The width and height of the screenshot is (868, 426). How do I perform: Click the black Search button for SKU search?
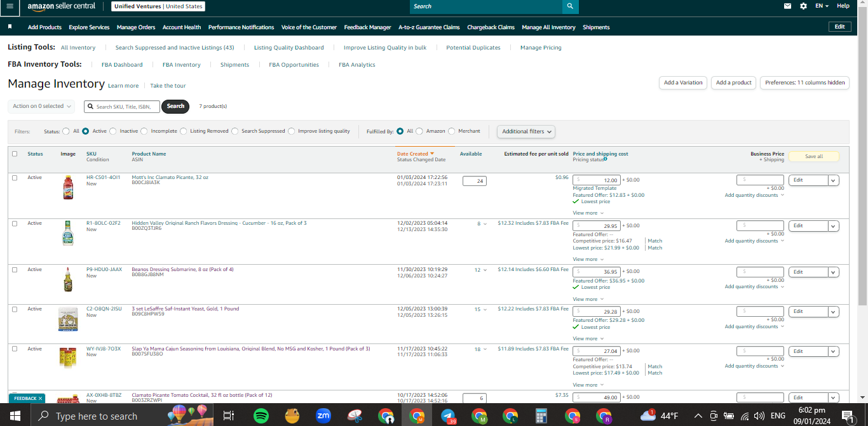(176, 106)
